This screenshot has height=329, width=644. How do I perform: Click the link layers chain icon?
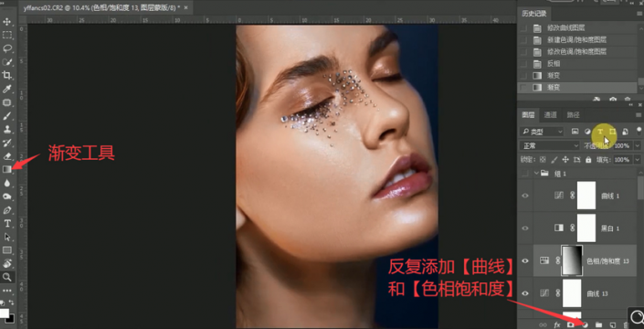tap(543, 324)
